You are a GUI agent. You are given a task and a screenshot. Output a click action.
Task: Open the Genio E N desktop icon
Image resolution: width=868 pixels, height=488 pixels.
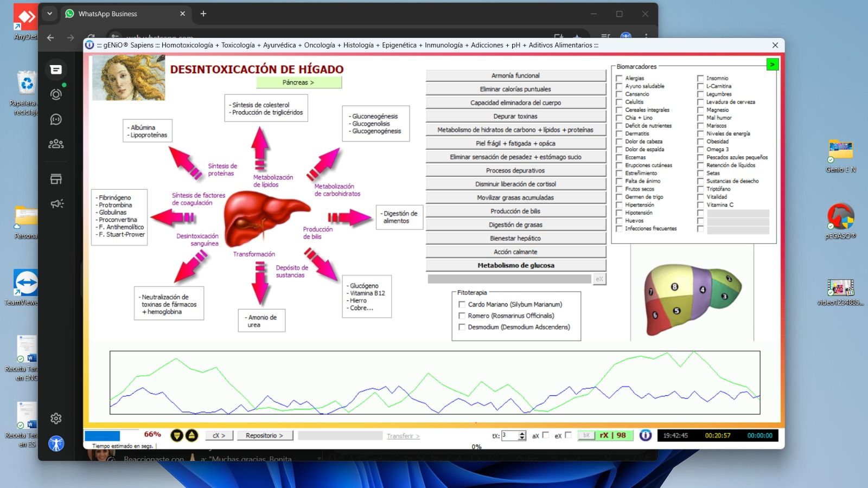pos(840,156)
